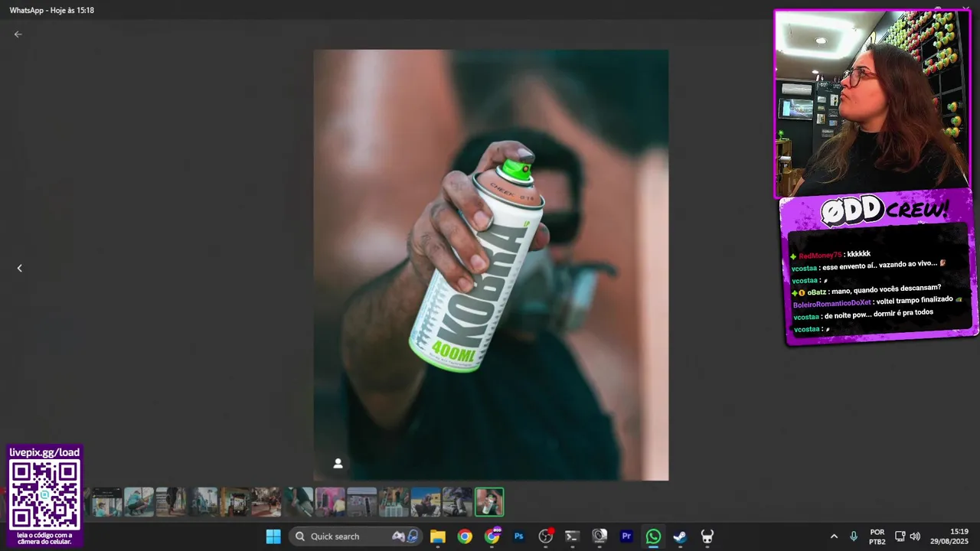Open OBS Studio with the red recording dot

click(x=546, y=536)
